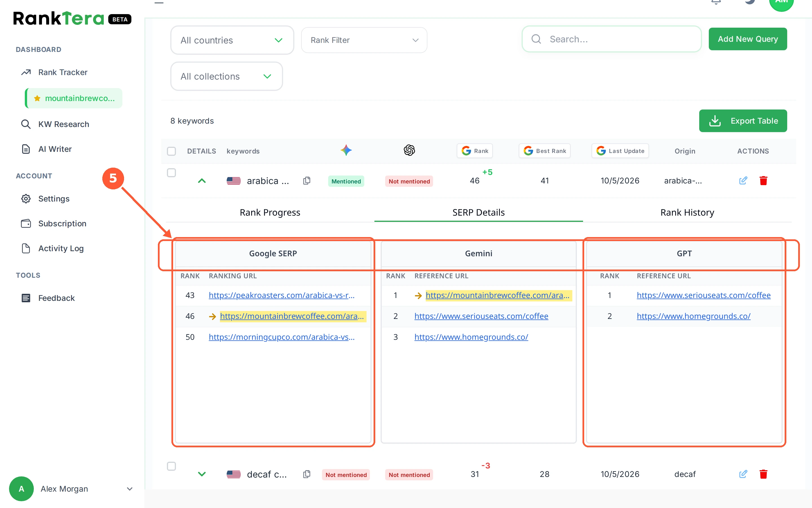Click Export Table button
Screen dimensions: 812x508
743,121
